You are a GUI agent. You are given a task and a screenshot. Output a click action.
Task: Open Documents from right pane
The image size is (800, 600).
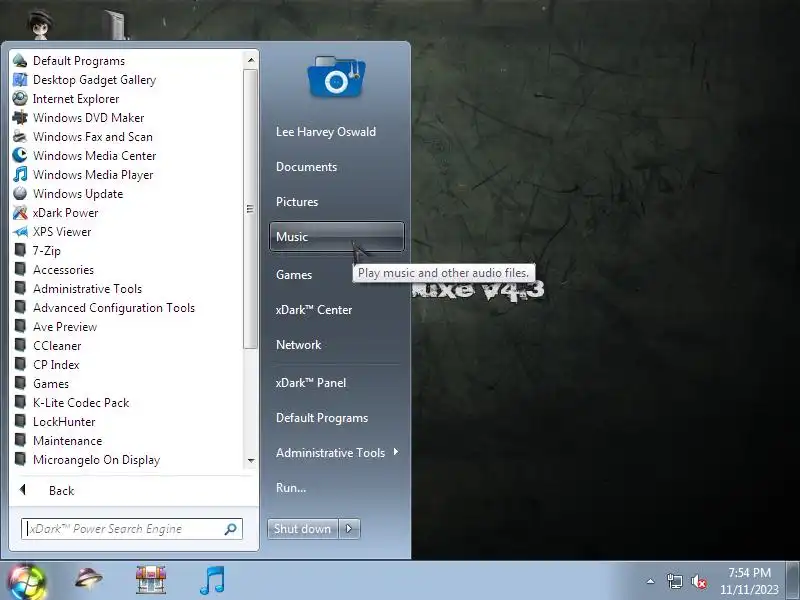point(337,167)
